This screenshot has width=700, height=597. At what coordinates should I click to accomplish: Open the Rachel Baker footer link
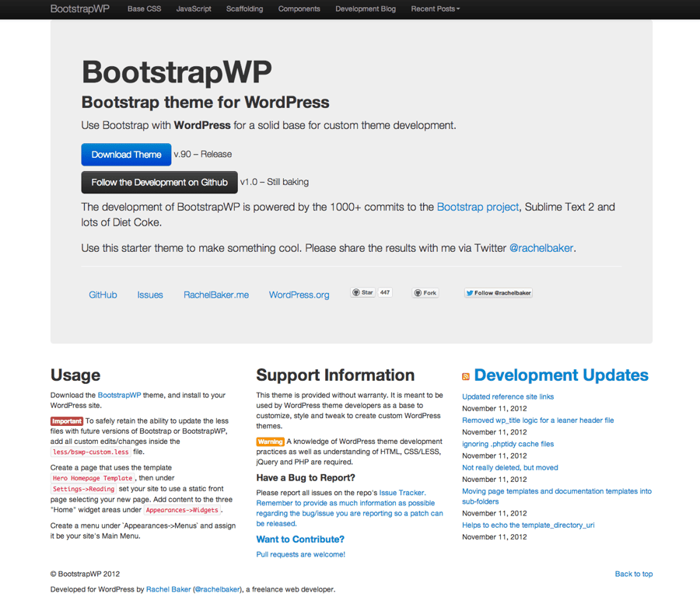click(x=168, y=589)
